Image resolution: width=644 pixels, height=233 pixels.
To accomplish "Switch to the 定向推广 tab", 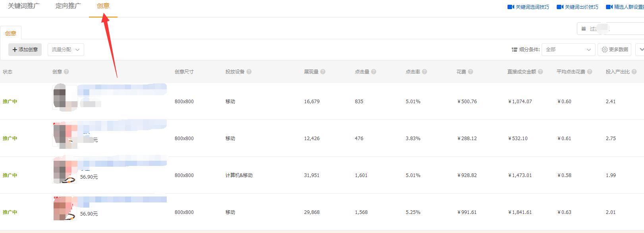I will [x=69, y=6].
